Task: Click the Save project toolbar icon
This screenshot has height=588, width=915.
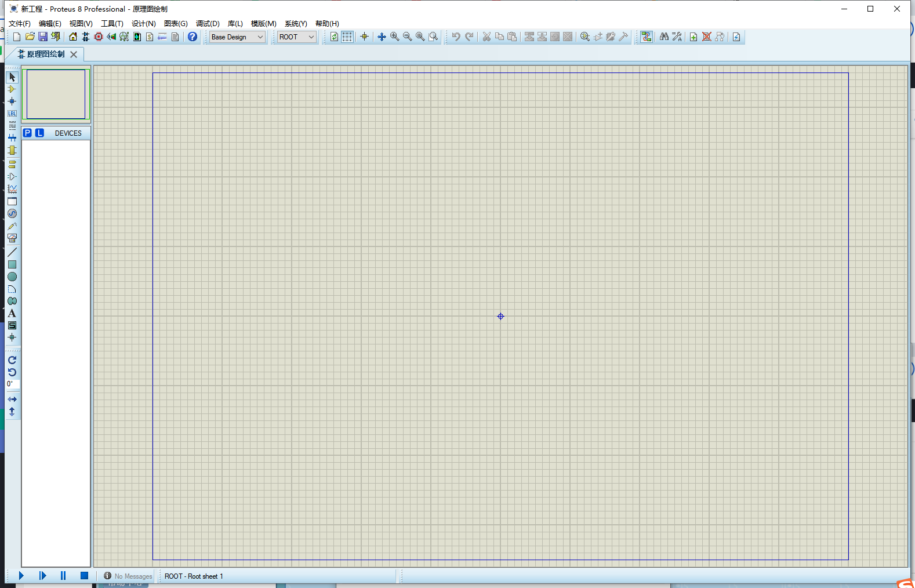Action: [x=43, y=37]
